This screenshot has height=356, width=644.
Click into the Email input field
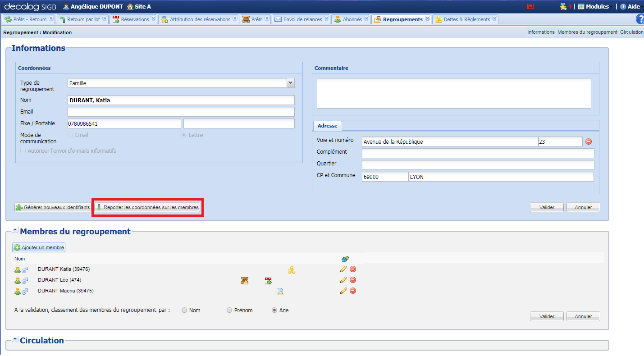[x=181, y=112]
